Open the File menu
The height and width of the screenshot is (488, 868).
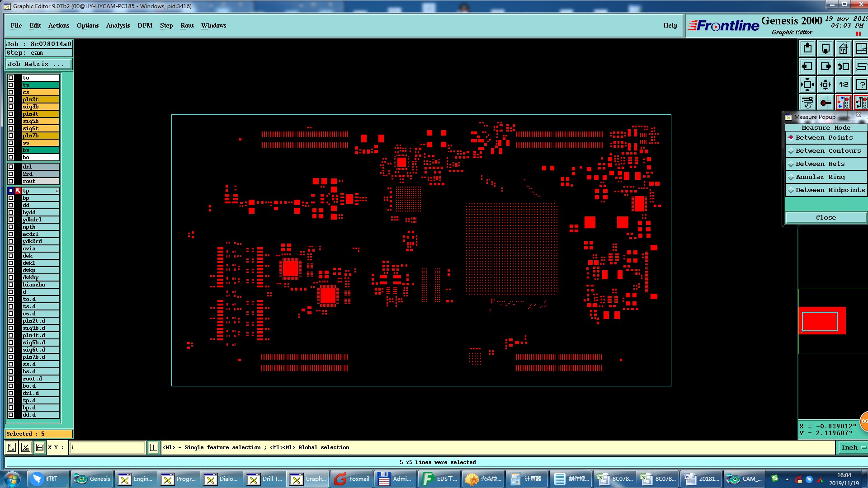pyautogui.click(x=16, y=26)
